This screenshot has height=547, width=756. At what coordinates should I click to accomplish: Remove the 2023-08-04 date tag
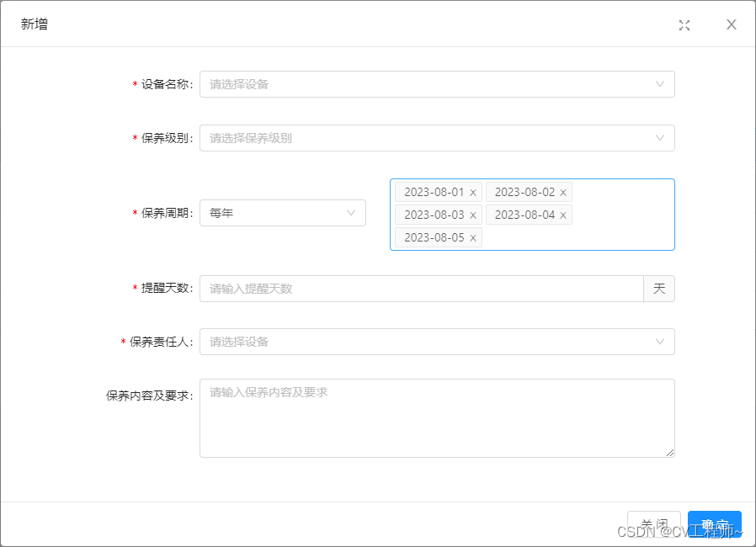[x=563, y=215]
